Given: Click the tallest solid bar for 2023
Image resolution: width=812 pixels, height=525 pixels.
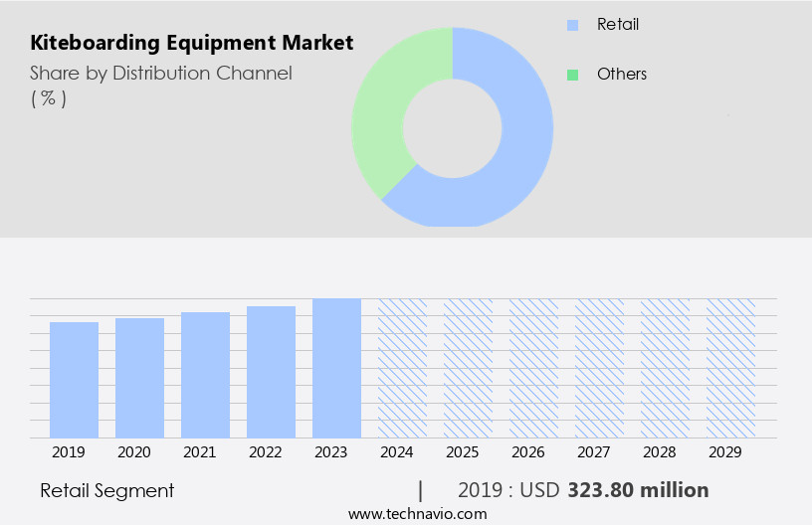Looking at the screenshot, I should click(x=336, y=368).
